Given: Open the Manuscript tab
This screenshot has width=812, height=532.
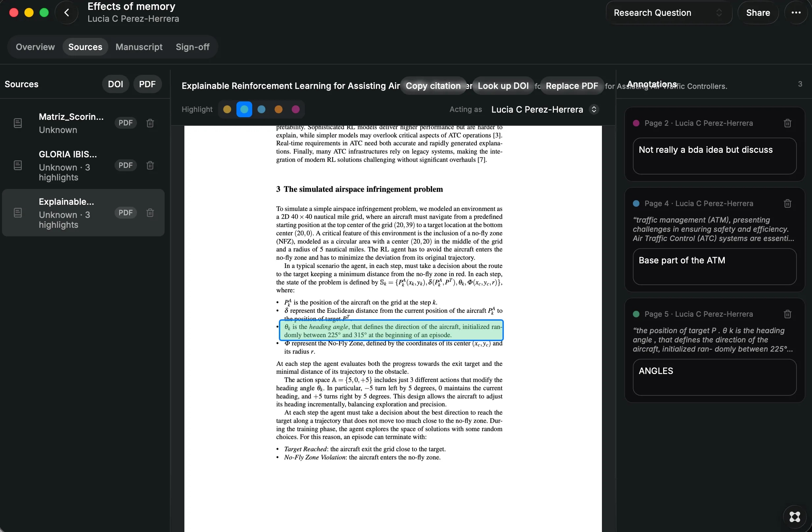Looking at the screenshot, I should coord(139,47).
